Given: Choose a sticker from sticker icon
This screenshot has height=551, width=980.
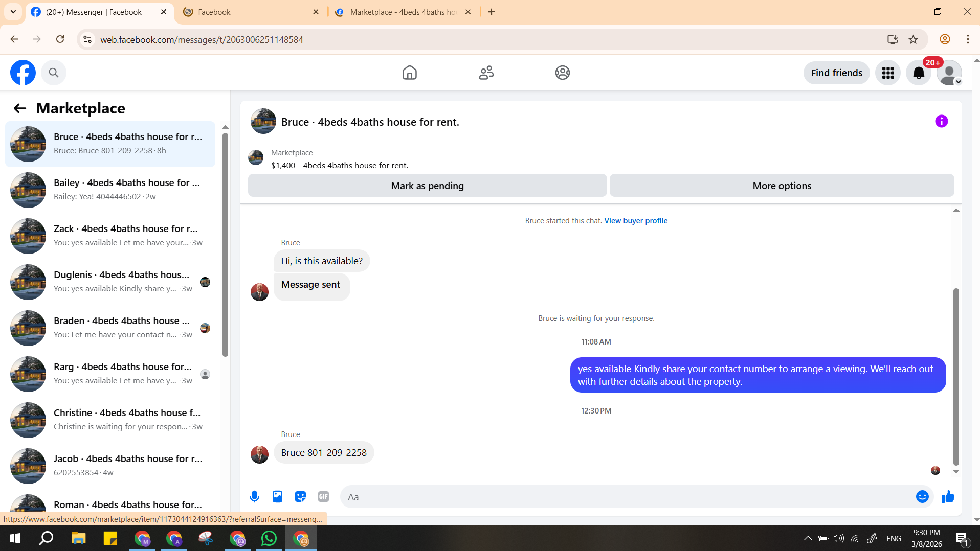Looking at the screenshot, I should (300, 496).
